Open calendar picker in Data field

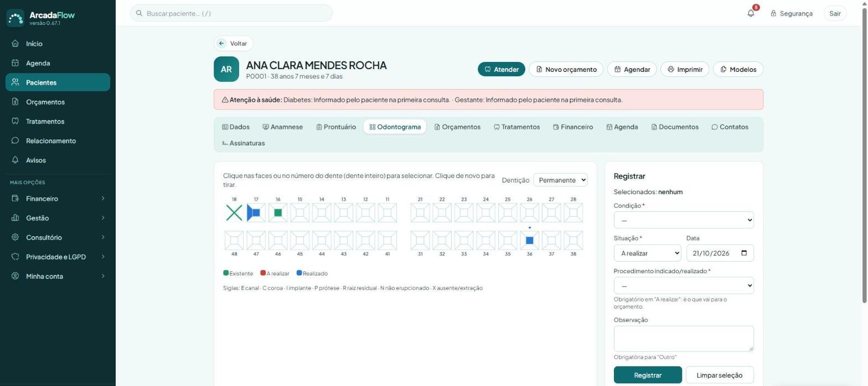coord(744,253)
